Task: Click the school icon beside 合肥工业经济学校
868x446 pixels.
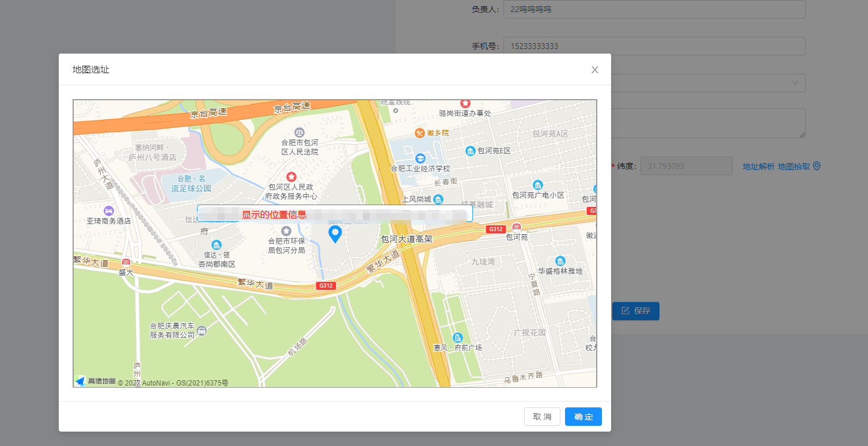Action: [x=420, y=158]
